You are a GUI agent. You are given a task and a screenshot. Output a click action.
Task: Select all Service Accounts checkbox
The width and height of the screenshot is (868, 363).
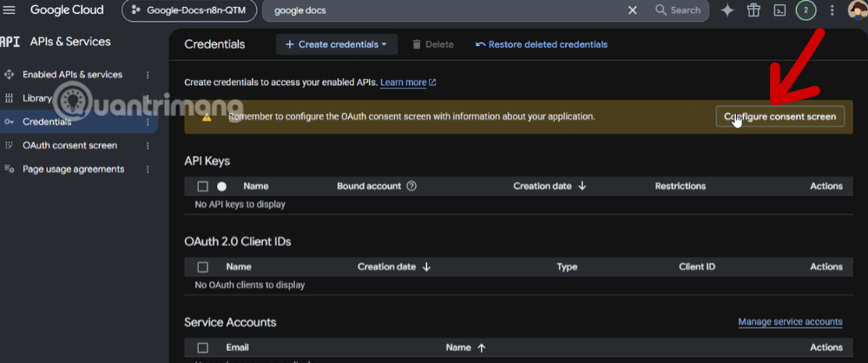point(202,347)
